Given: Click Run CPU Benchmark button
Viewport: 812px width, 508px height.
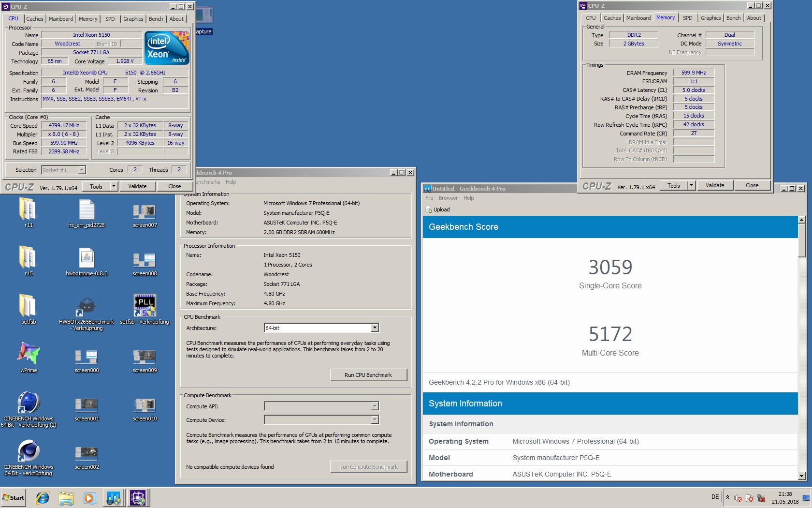Looking at the screenshot, I should click(x=368, y=375).
